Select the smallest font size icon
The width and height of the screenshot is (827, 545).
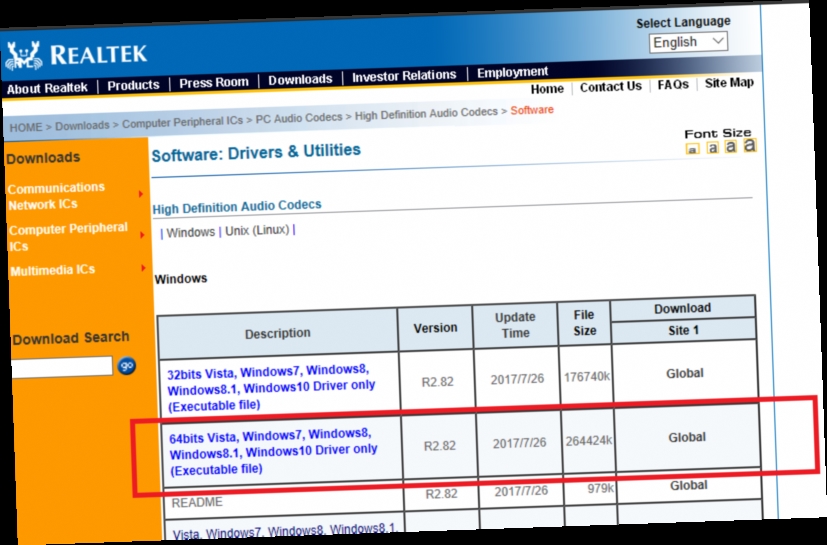tap(692, 150)
